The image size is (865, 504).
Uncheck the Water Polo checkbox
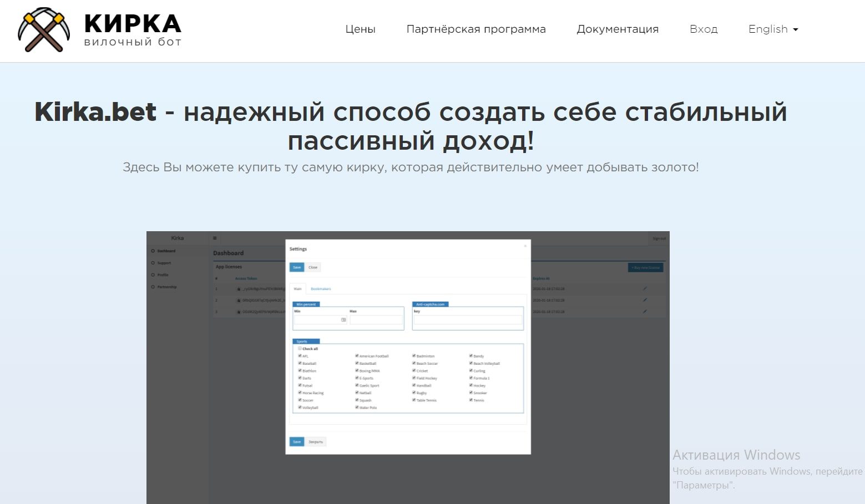(x=357, y=407)
